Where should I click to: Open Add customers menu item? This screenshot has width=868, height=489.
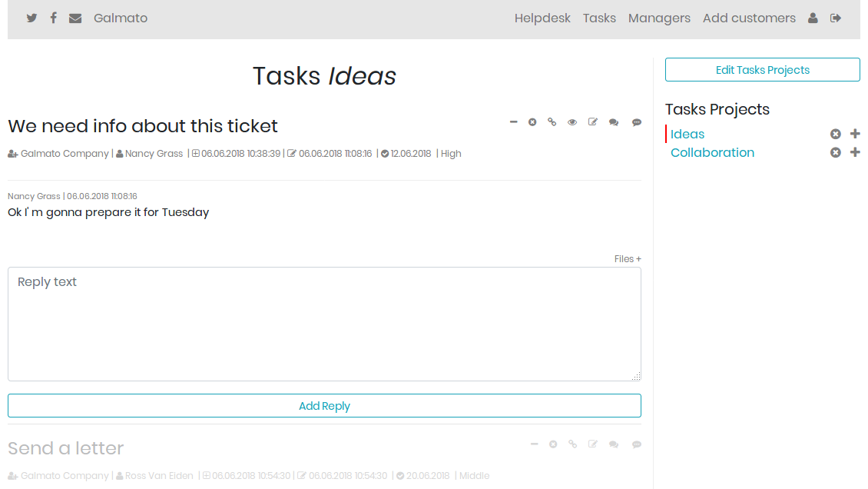749,18
